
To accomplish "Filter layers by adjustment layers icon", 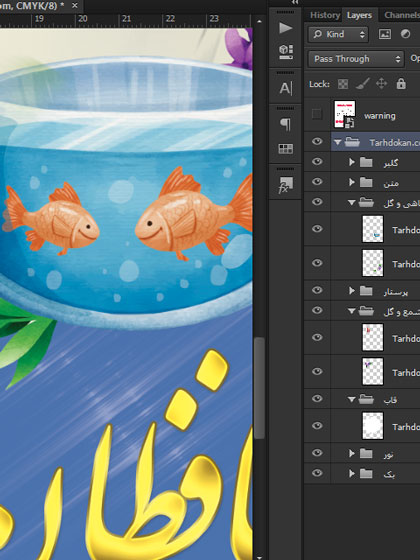I will [405, 34].
